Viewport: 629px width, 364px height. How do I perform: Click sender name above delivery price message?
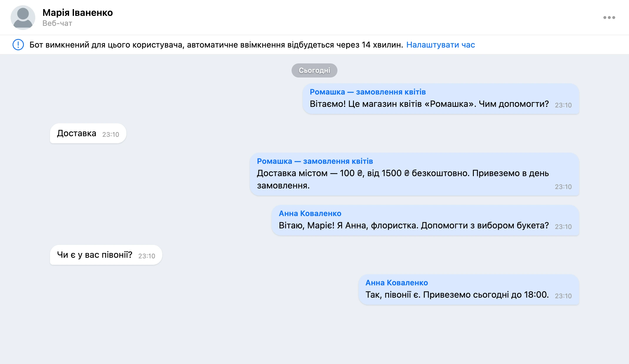(x=315, y=161)
